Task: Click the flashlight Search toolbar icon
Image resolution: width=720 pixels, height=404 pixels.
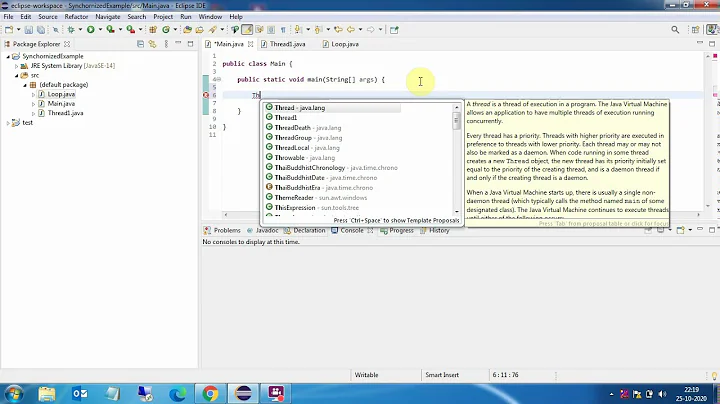Action: point(213,30)
